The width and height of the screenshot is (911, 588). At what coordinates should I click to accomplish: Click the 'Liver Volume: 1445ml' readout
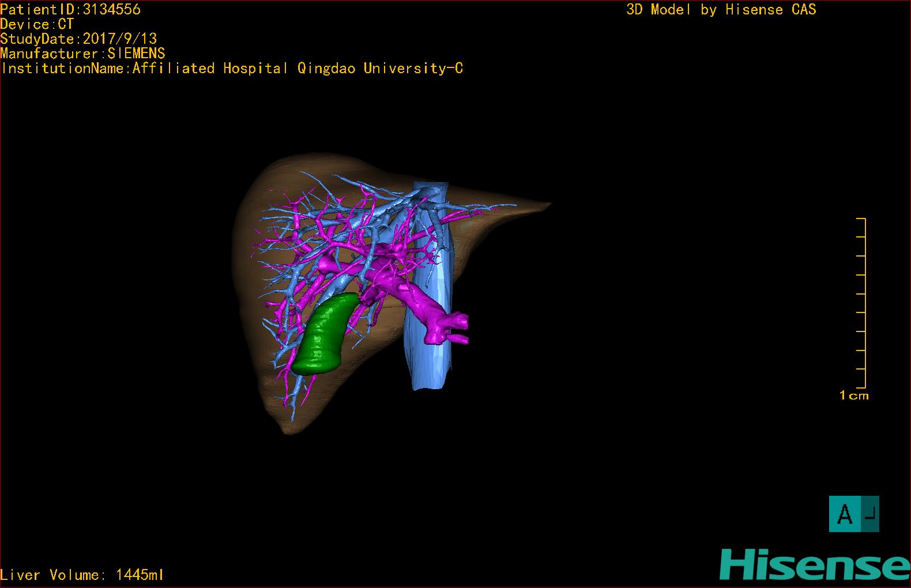[82, 575]
